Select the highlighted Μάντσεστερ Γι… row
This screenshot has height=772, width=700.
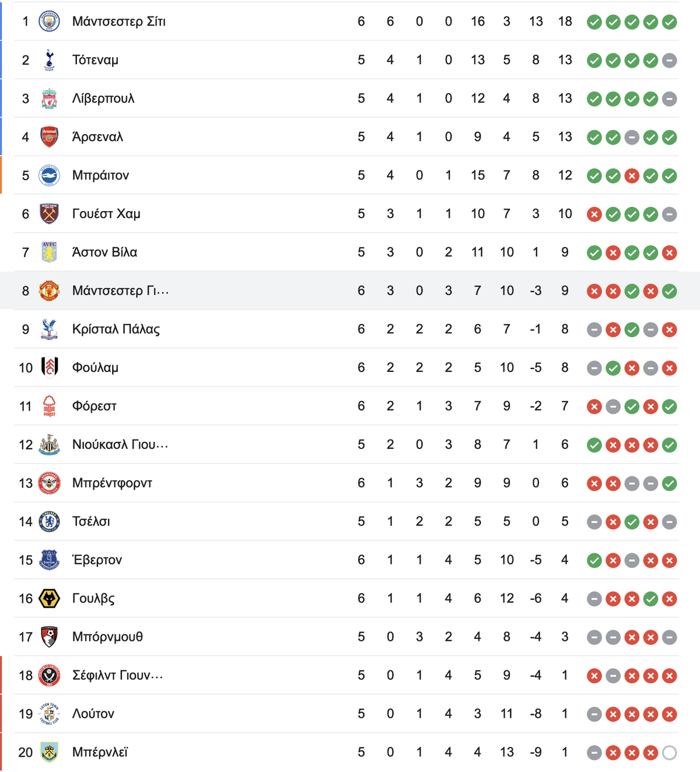[350, 291]
